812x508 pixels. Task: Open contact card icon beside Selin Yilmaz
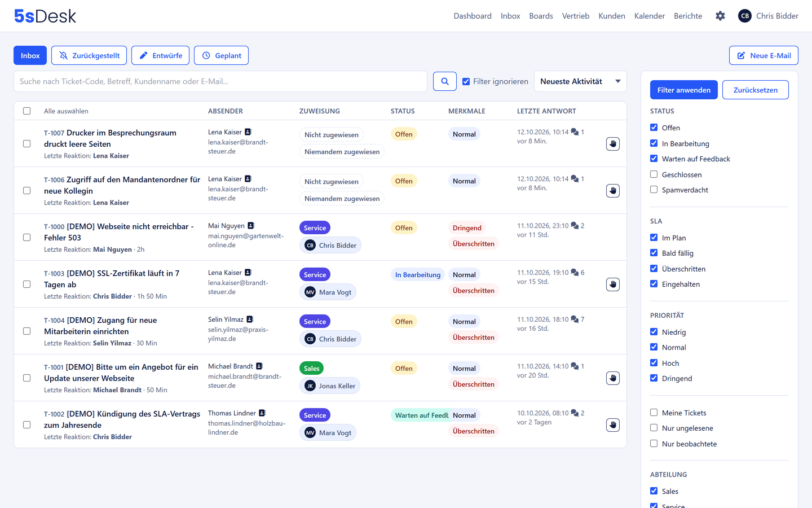[x=250, y=319]
